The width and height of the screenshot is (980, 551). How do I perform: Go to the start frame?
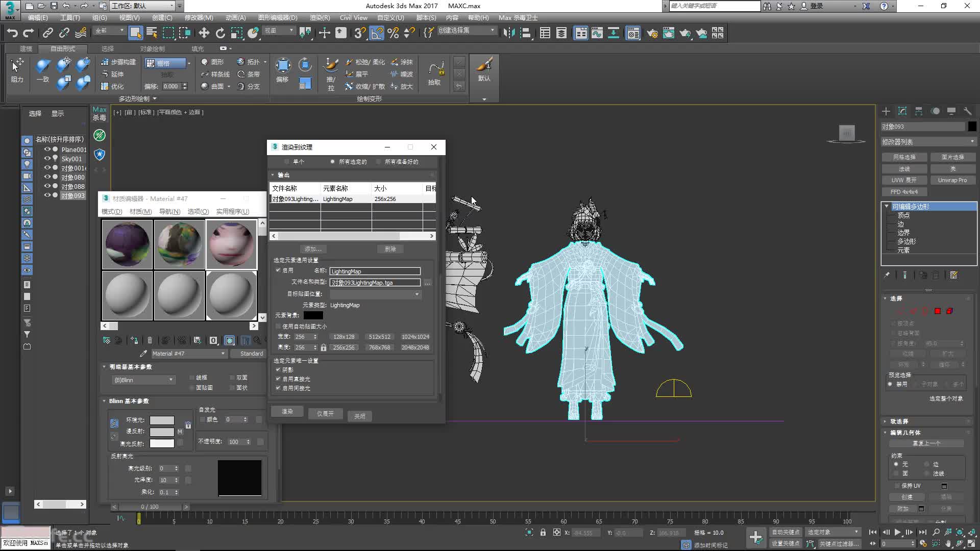[873, 532]
